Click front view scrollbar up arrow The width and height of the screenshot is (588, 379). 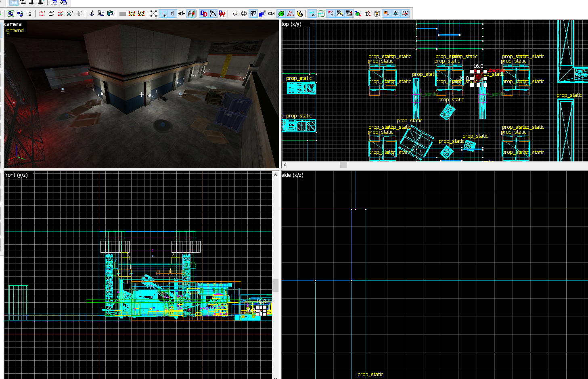276,175
